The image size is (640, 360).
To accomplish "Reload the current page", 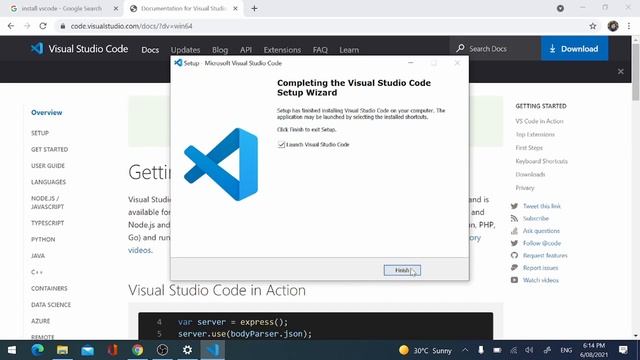I will click(x=43, y=26).
